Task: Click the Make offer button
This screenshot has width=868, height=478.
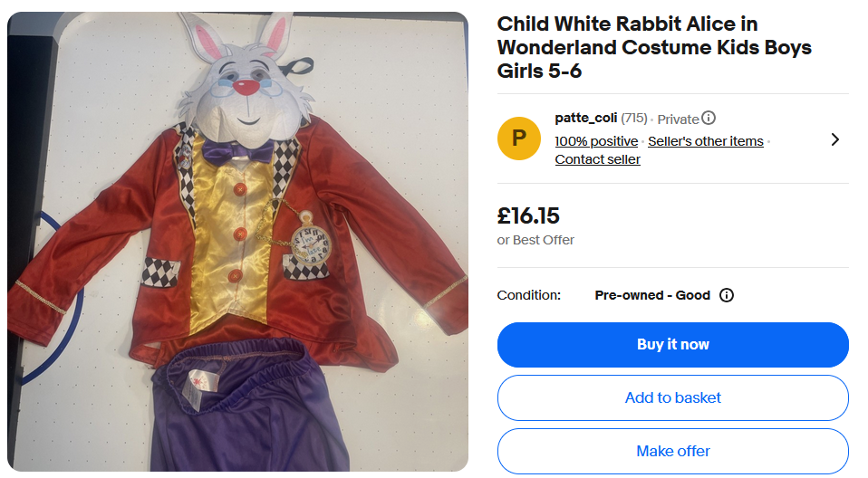Action: pyautogui.click(x=672, y=451)
